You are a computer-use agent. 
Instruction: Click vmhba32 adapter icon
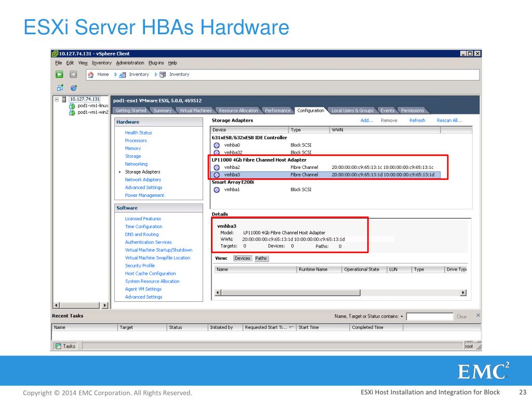click(217, 152)
